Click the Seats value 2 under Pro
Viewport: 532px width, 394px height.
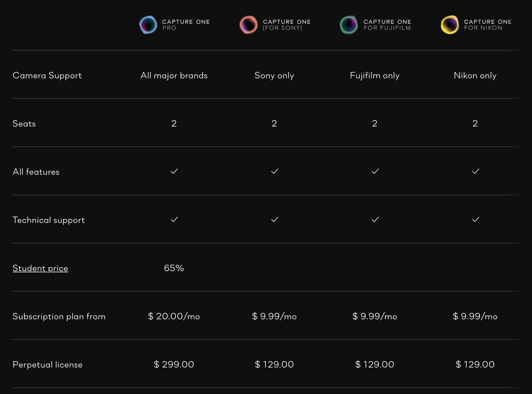click(x=174, y=123)
